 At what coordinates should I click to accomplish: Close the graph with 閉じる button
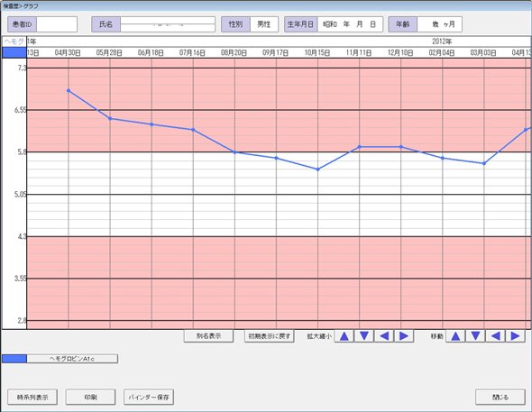(500, 397)
